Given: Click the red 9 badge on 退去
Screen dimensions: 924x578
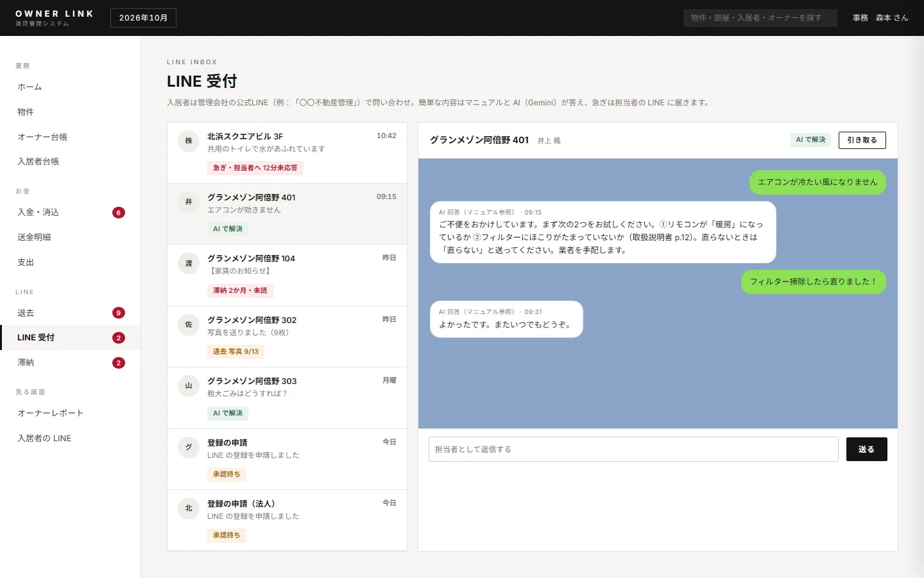Looking at the screenshot, I should pyautogui.click(x=119, y=313).
